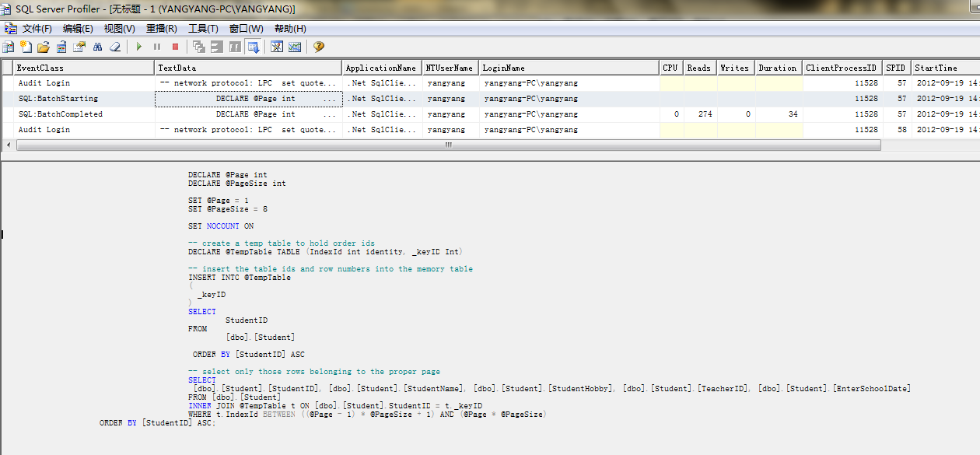Image resolution: width=980 pixels, height=455 pixels.
Task: Click the New Trace toolbar icon
Action: pos(9,47)
